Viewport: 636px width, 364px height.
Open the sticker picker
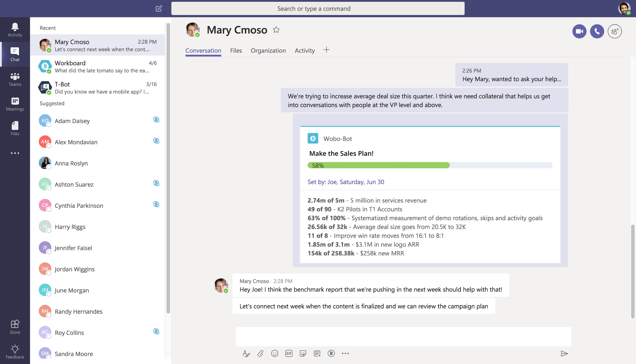coord(303,353)
